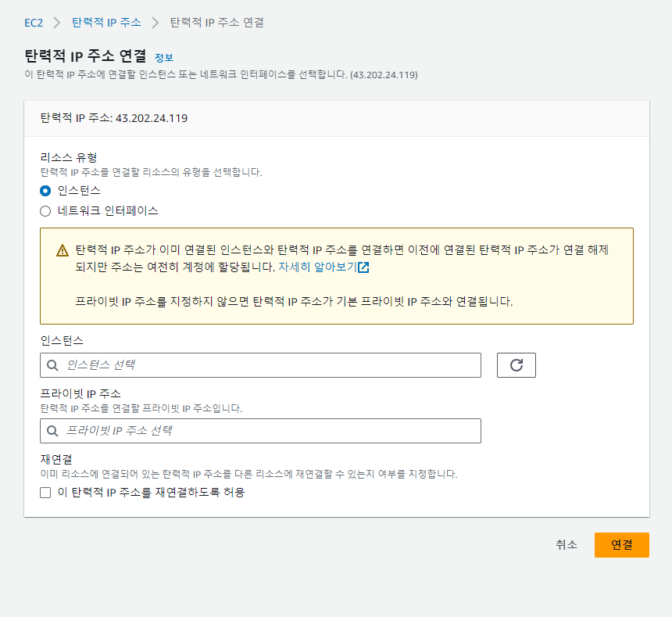
Task: Click the external link icon after 자세히 알아보기
Action: [363, 267]
